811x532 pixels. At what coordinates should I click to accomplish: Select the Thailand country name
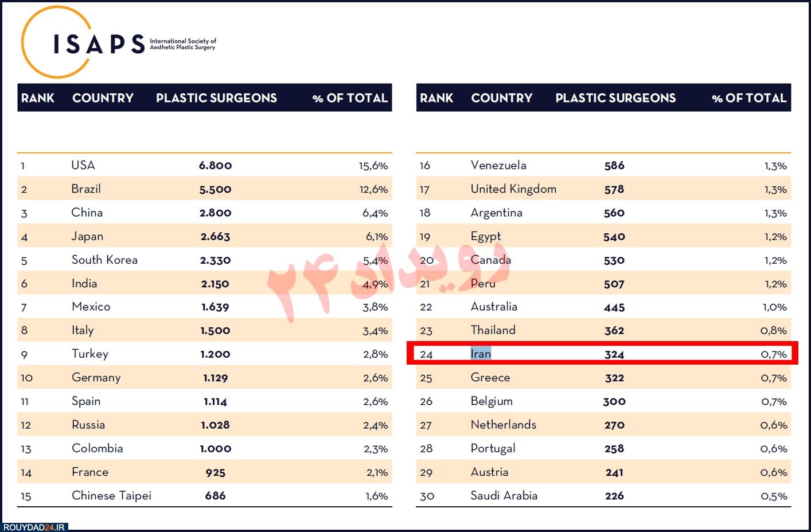point(493,330)
